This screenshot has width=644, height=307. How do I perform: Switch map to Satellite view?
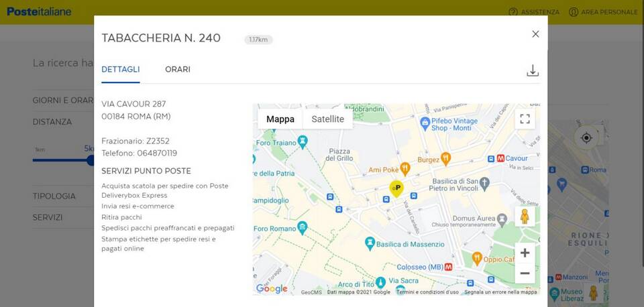click(x=328, y=119)
